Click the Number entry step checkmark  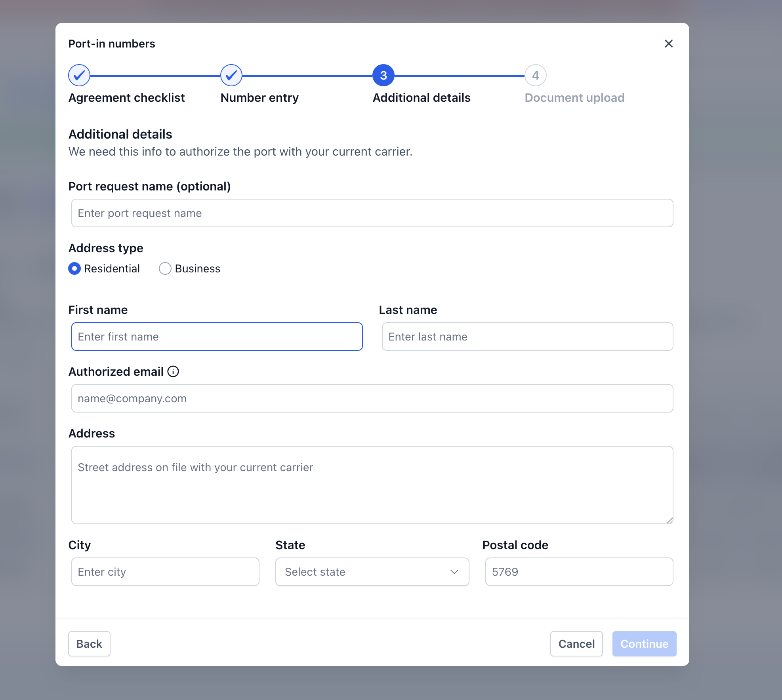click(231, 75)
